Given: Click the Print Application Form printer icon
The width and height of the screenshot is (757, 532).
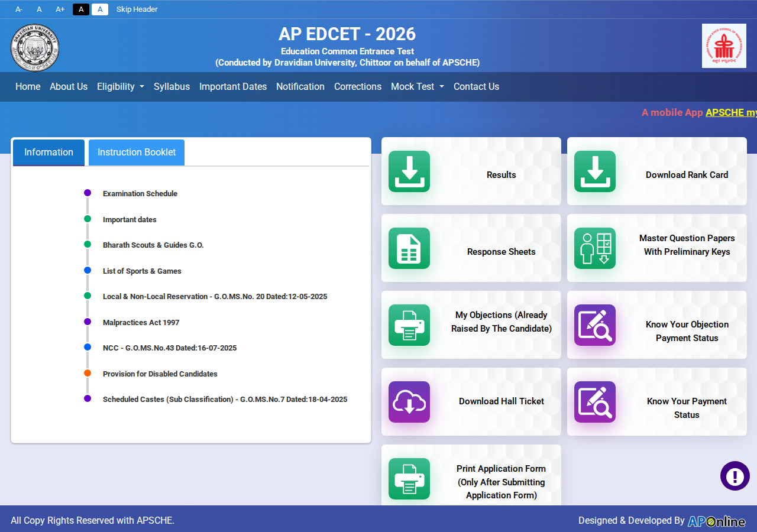Looking at the screenshot, I should (409, 479).
